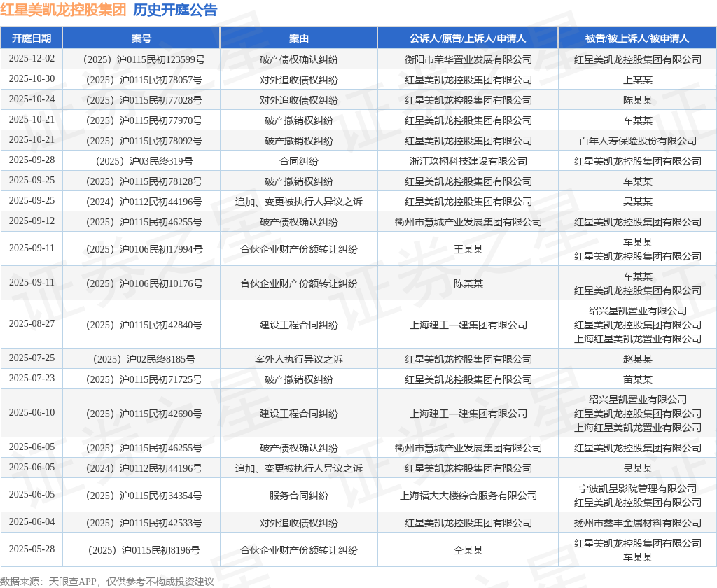This screenshot has width=717, height=588.
Task: Click date cell 2025-12-02
Action: [x=32, y=59]
